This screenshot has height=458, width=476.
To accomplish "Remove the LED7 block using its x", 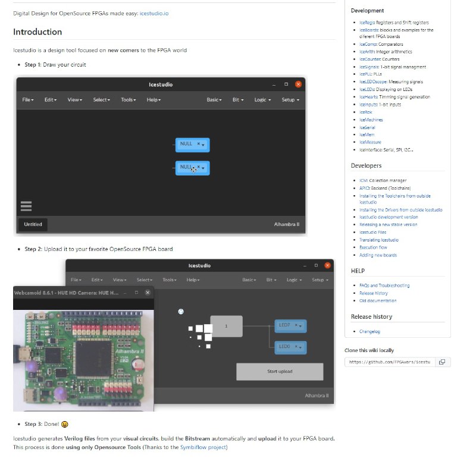I will pos(296,325).
